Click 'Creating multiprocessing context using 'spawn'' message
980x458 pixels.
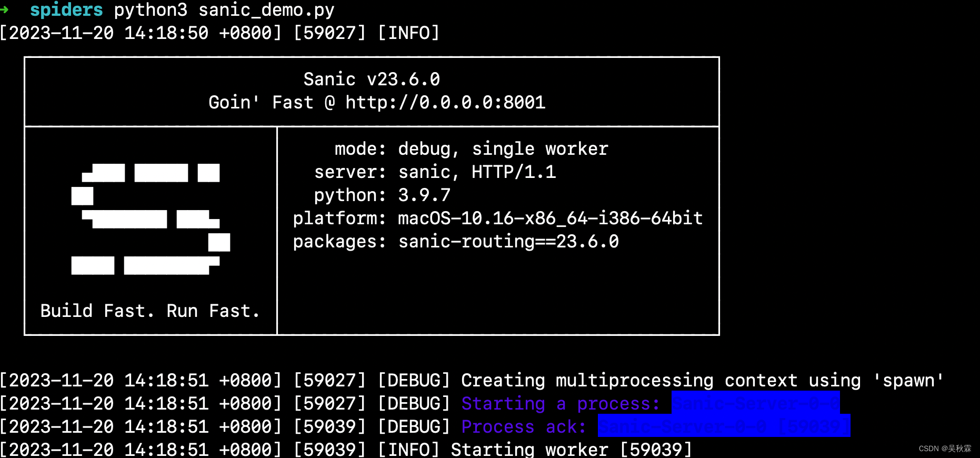point(703,380)
